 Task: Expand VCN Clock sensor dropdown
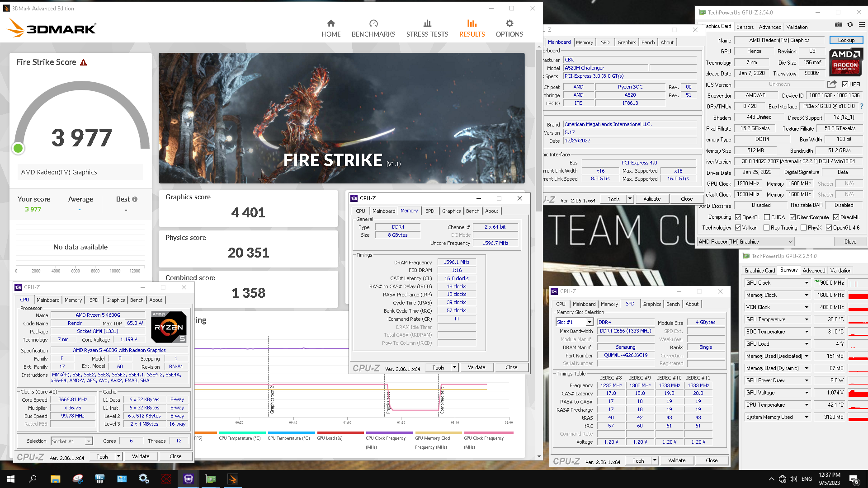[x=807, y=307]
